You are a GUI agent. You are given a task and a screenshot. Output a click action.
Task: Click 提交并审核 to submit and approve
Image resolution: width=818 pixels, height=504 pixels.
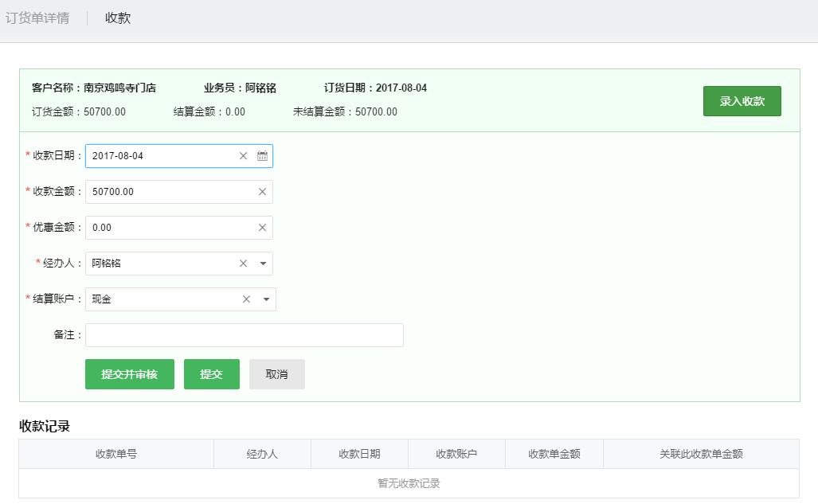coord(129,374)
